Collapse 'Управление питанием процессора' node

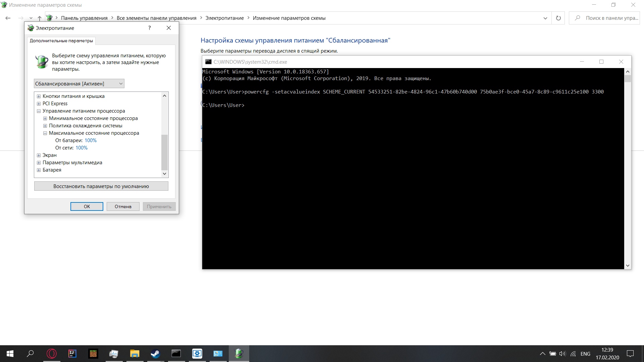39,111
